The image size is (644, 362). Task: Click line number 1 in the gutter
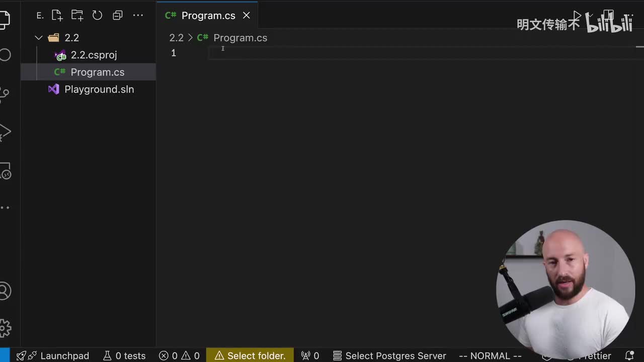pos(174,53)
